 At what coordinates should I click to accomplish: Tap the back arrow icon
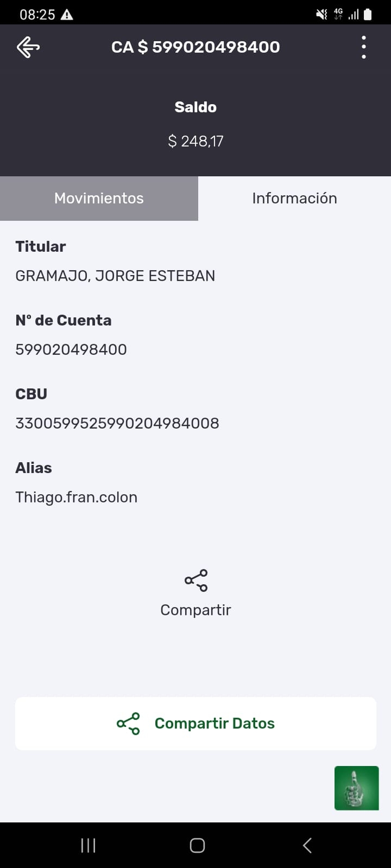click(28, 47)
